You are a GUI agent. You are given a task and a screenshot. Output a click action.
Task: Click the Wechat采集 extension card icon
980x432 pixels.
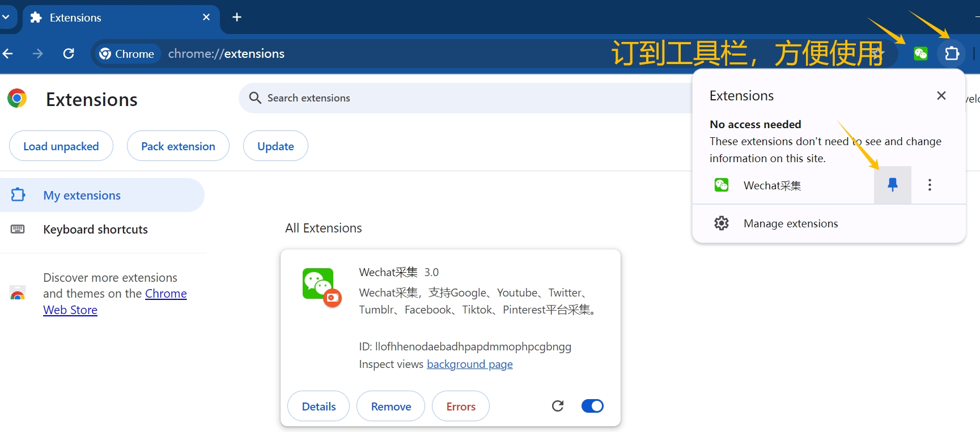[321, 286]
